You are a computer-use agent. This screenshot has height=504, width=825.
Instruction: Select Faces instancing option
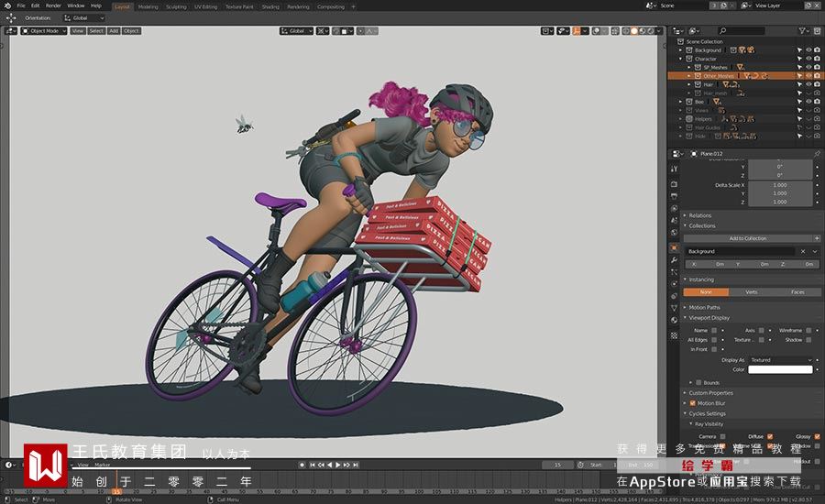click(797, 292)
